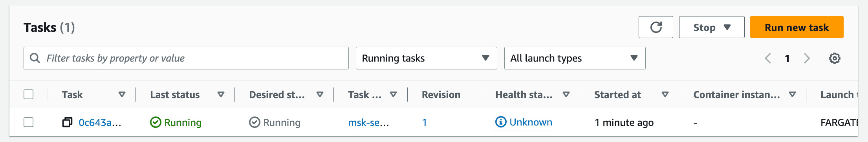
Task: Open the All launch types dropdown
Action: (x=575, y=58)
